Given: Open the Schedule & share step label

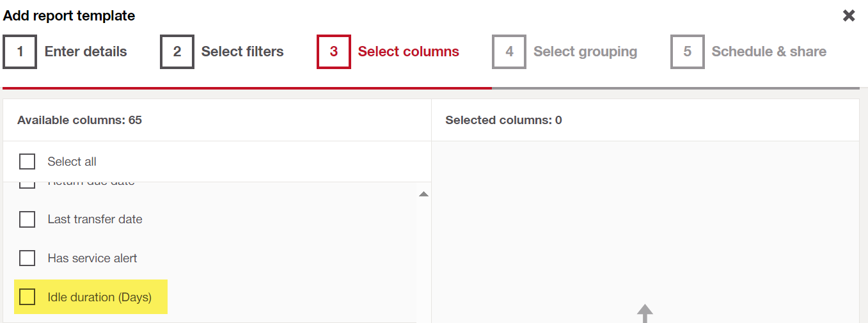Looking at the screenshot, I should [769, 52].
